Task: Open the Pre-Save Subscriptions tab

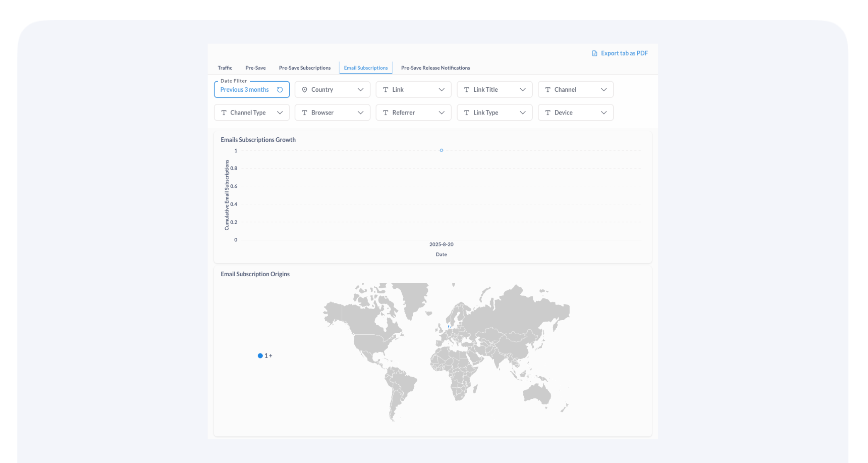Action: 305,68
